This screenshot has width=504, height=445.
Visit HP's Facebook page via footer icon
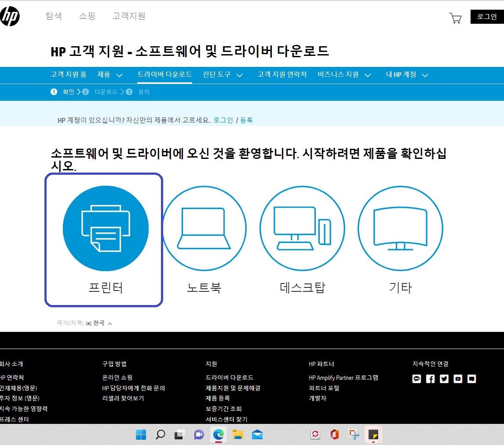(430, 379)
